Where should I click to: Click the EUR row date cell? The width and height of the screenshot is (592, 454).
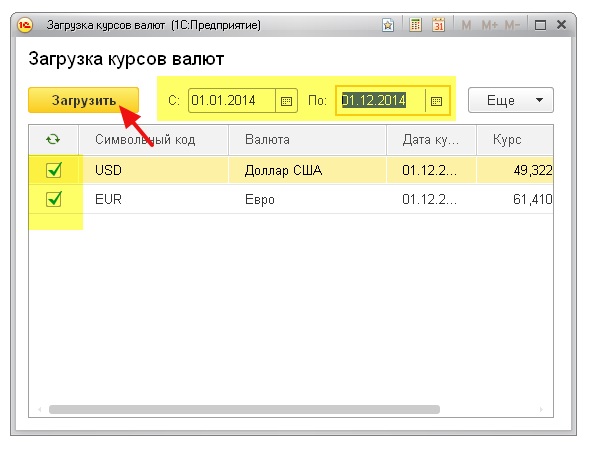coord(431,199)
